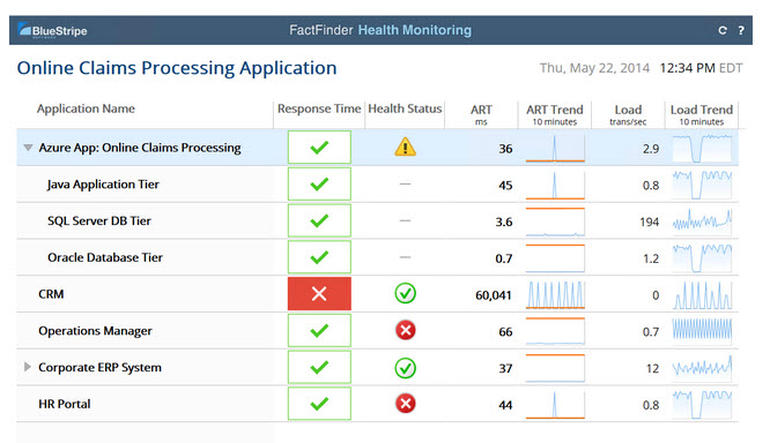
Task: Click response time checkmark for HR Portal
Action: 319,404
